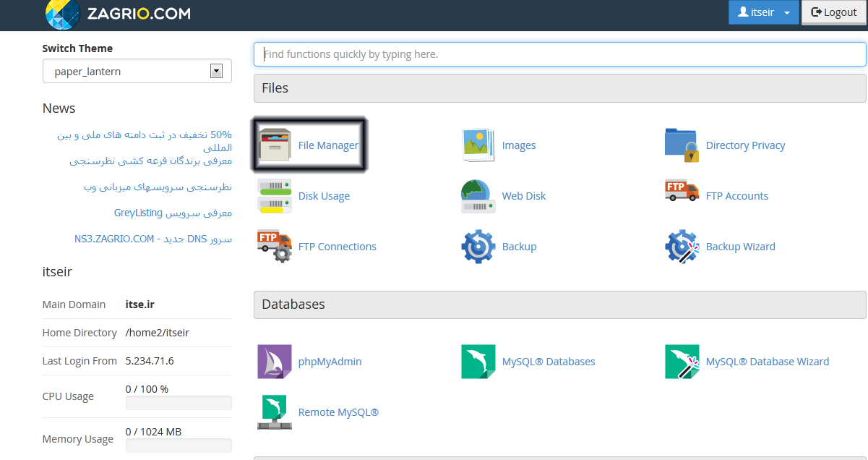Click the Remote MySQL® link text
Image resolution: width=868 pixels, height=460 pixels.
[x=338, y=412]
